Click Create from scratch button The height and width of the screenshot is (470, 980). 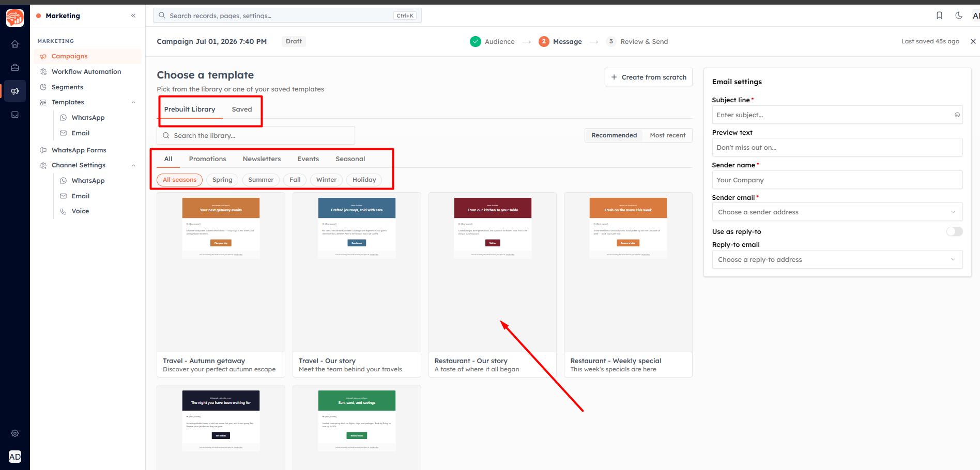pyautogui.click(x=649, y=77)
